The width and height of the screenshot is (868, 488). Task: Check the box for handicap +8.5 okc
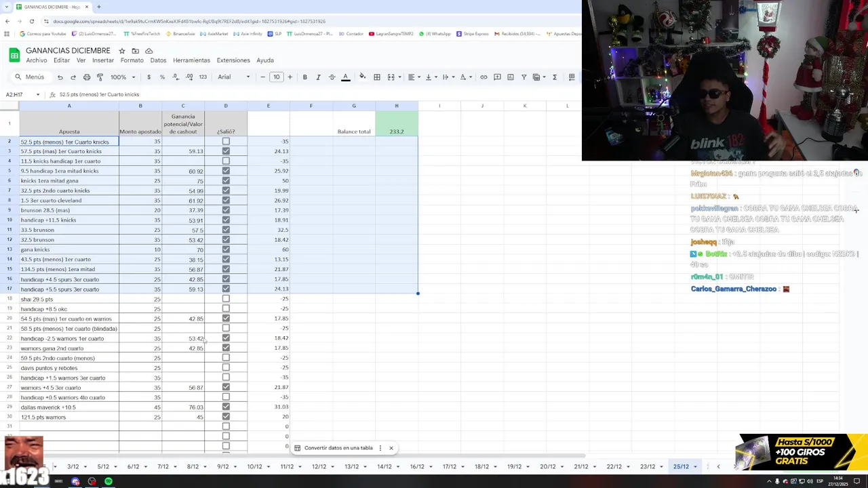pos(226,308)
